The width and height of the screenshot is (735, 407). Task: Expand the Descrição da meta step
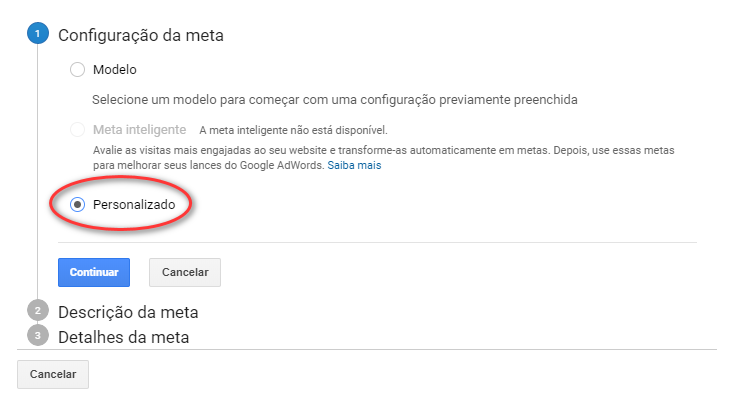(128, 311)
